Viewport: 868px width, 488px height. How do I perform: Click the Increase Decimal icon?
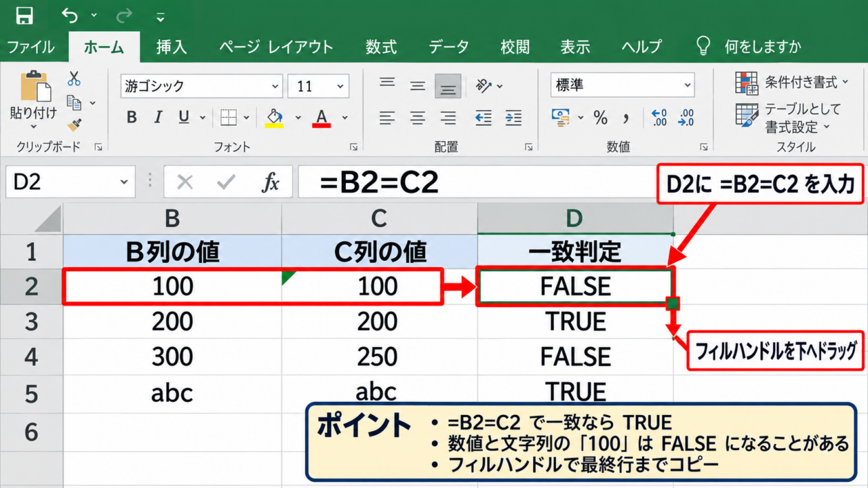click(659, 118)
